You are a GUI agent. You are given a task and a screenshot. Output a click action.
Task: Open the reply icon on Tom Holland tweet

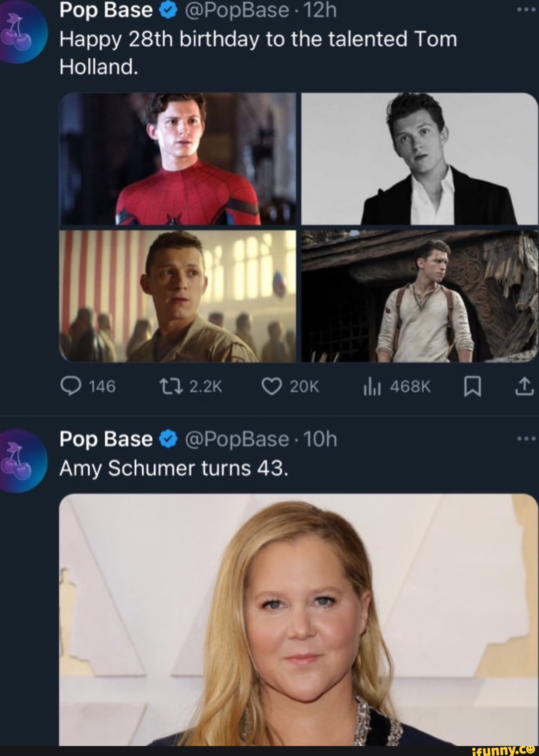(x=71, y=385)
